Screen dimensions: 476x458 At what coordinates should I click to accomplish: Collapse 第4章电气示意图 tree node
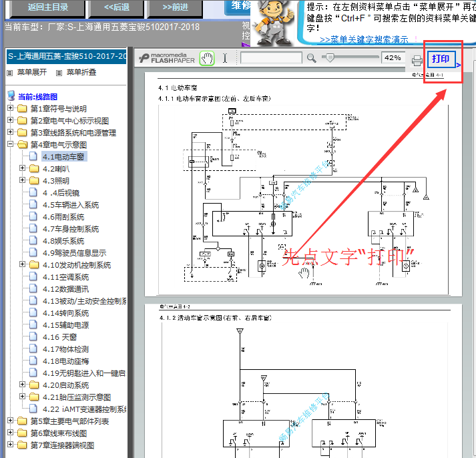click(x=10, y=144)
